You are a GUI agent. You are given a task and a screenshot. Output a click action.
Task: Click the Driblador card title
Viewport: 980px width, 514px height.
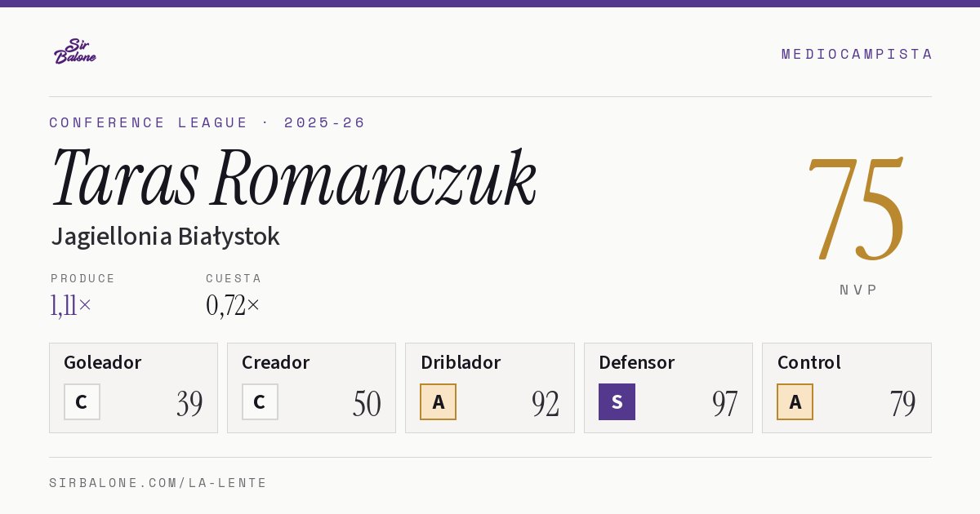[461, 362]
